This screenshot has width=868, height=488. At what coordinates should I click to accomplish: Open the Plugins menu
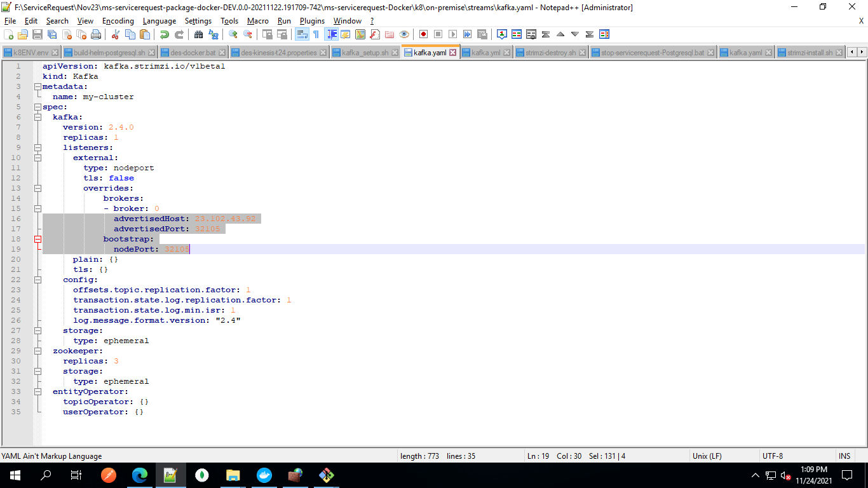click(x=312, y=21)
